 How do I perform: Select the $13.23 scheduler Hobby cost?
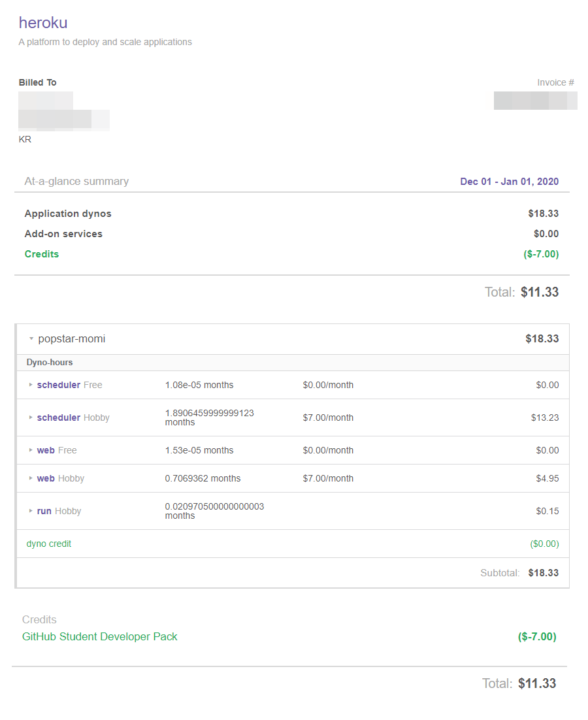point(545,417)
